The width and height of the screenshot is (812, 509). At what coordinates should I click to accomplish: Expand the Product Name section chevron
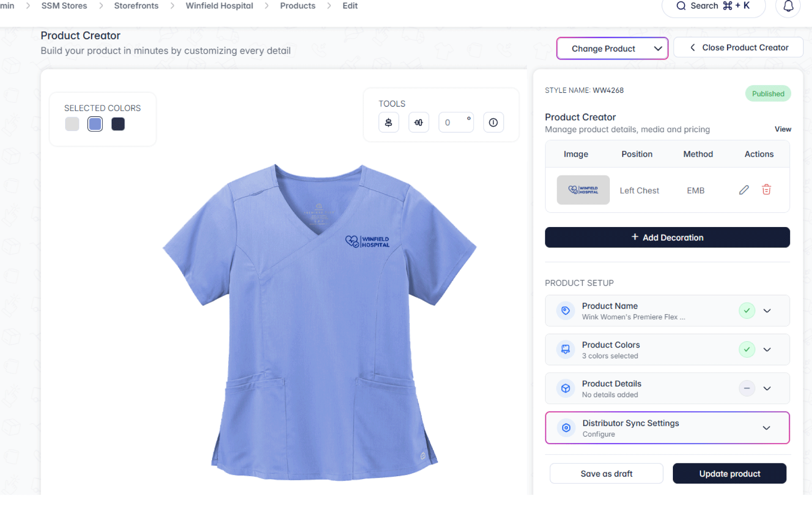(767, 311)
